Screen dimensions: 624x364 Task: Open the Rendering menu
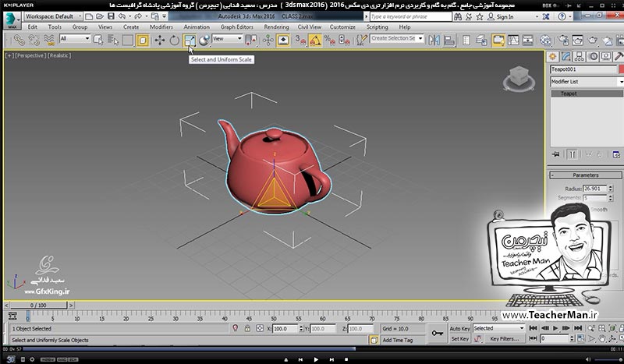276,27
